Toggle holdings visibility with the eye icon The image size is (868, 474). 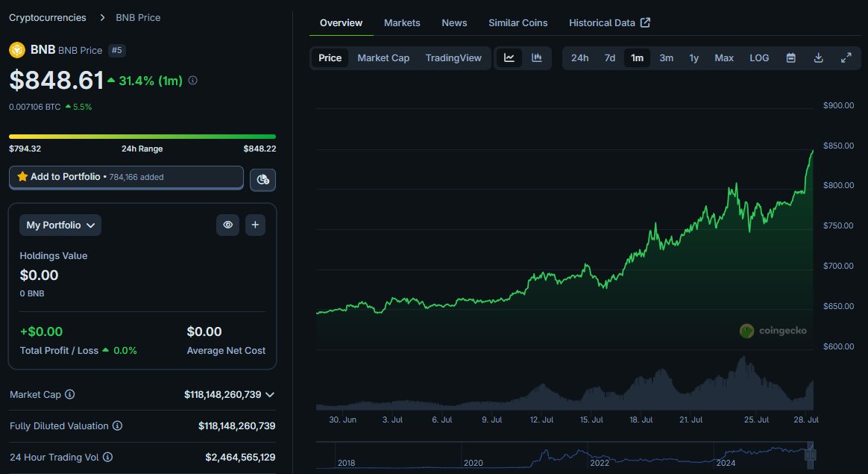tap(227, 225)
